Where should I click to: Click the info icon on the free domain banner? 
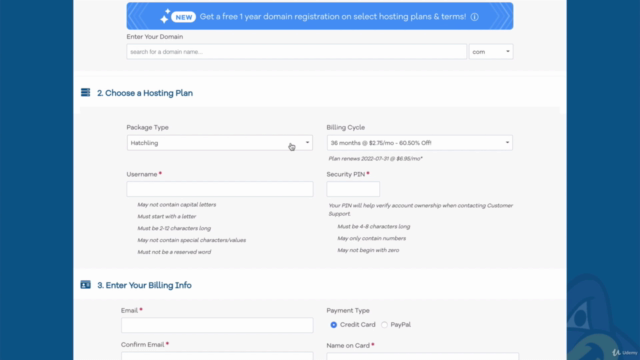(474, 17)
